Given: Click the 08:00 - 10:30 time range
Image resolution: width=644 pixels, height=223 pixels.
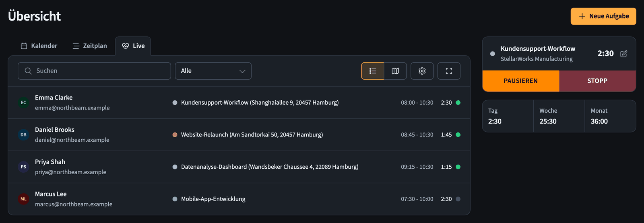Looking at the screenshot, I should [417, 103].
